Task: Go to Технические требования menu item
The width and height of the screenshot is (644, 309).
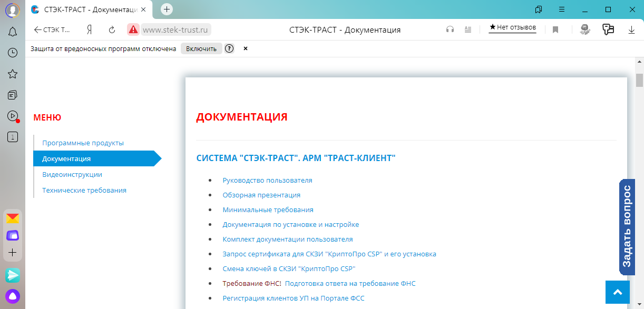Action: pos(84,191)
